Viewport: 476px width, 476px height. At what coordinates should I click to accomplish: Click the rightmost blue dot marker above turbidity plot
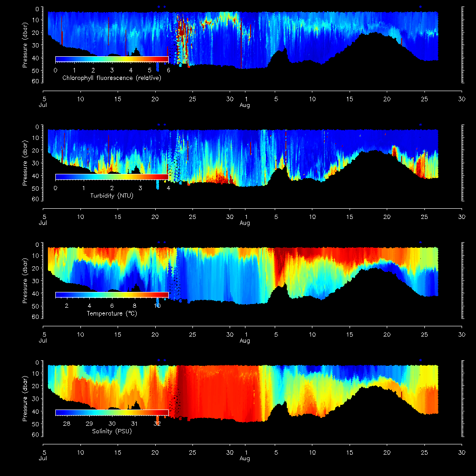coord(420,125)
